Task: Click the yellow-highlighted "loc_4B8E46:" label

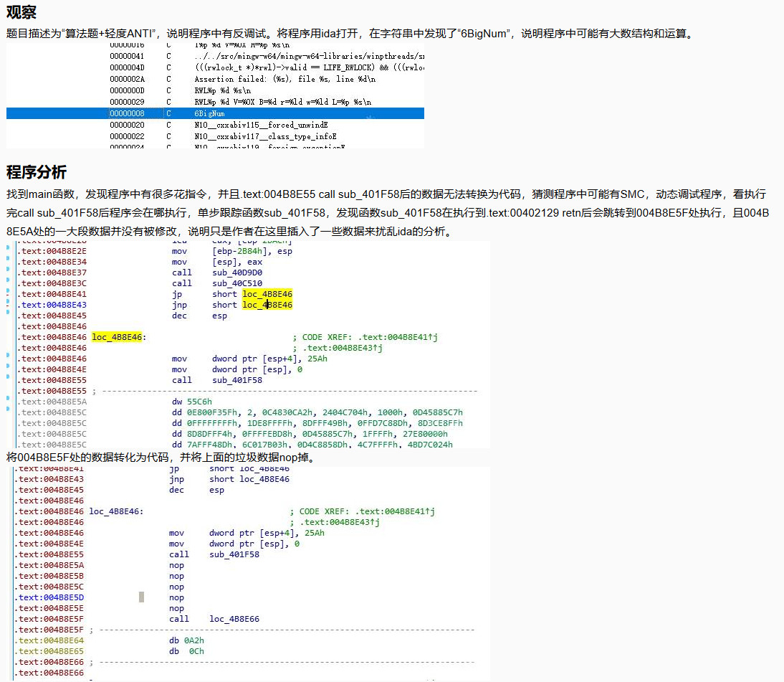Action: tap(119, 337)
